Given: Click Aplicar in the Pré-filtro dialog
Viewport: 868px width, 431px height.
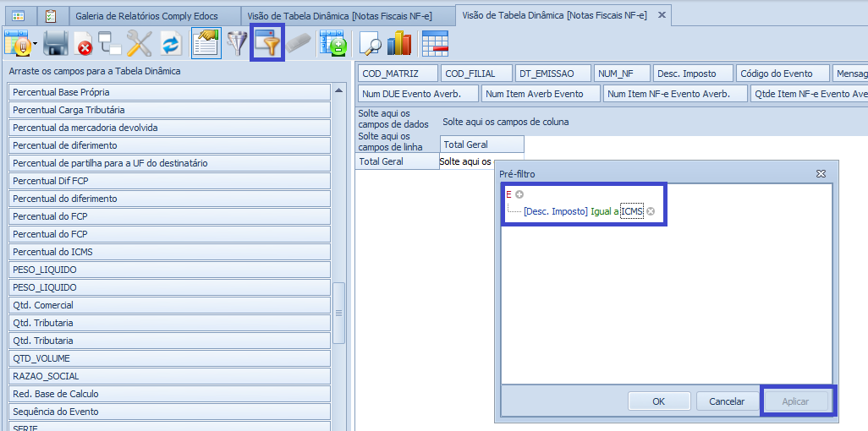Looking at the screenshot, I should [795, 401].
